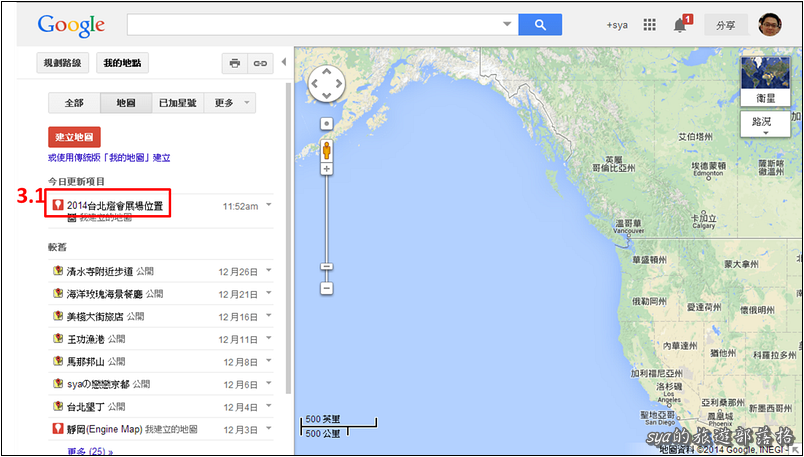This screenshot has height=457, width=804.
Task: Open options arrow for 12月16日 entry
Action: click(x=269, y=315)
